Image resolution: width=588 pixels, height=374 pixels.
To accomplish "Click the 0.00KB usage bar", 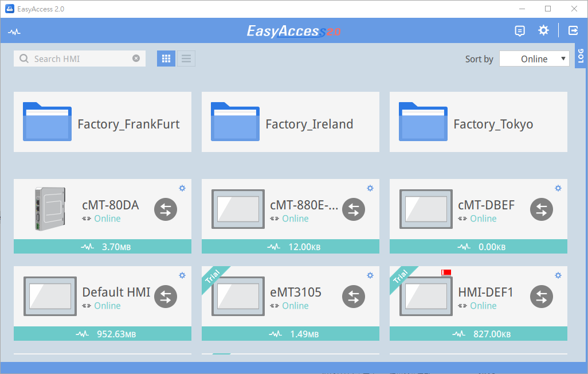I will (x=478, y=247).
